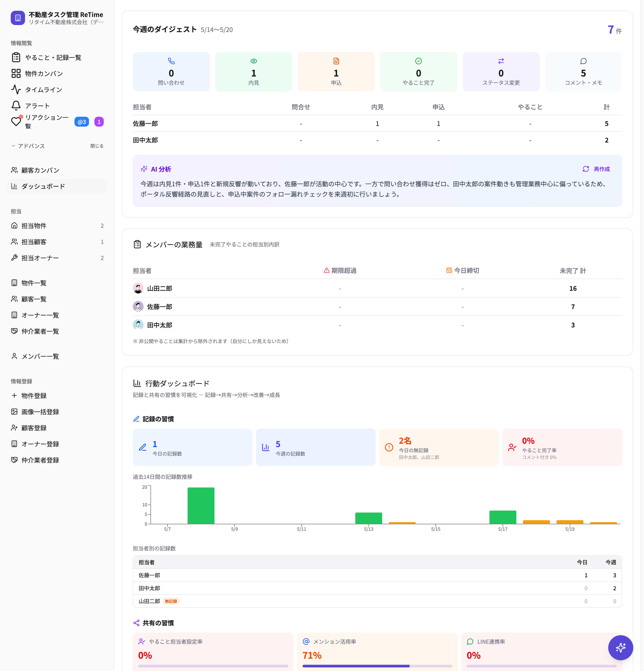Image resolution: width=644 pixels, height=671 pixels.
Task: Click the 再作成 button in AI 分析
Action: coord(596,169)
